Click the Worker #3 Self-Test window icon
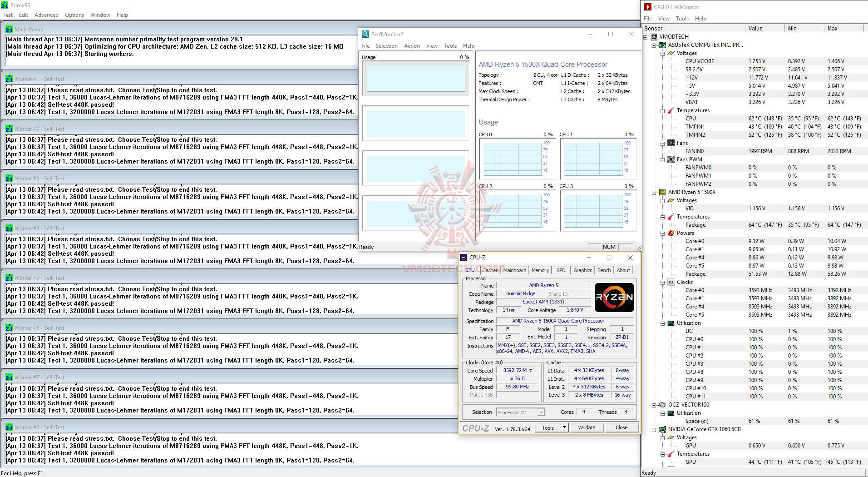Viewport: 868px width, 477px height. pos(9,178)
